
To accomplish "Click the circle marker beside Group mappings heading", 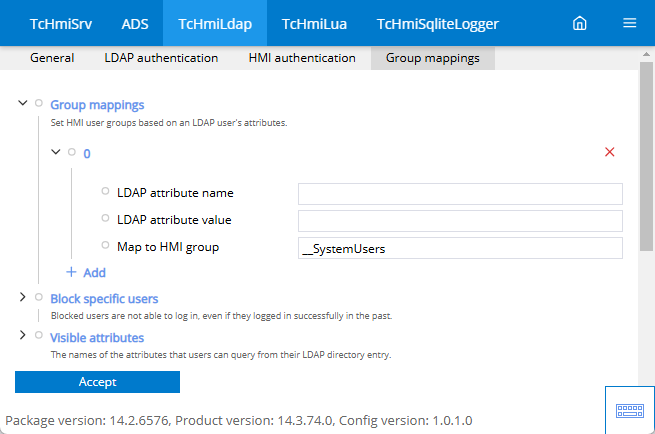I will pyautogui.click(x=39, y=103).
